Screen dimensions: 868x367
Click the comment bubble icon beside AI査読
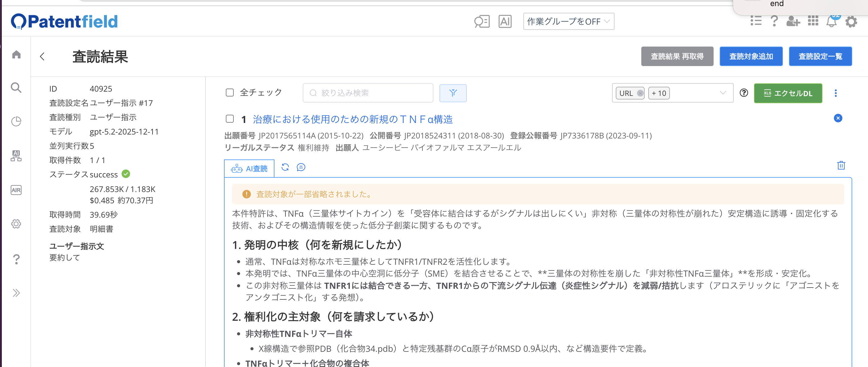[301, 167]
